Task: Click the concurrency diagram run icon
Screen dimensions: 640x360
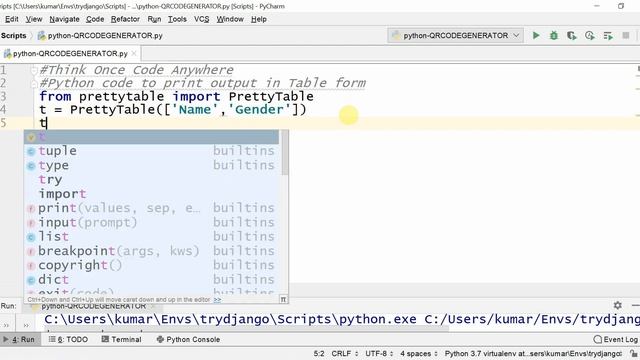Action: point(608,36)
